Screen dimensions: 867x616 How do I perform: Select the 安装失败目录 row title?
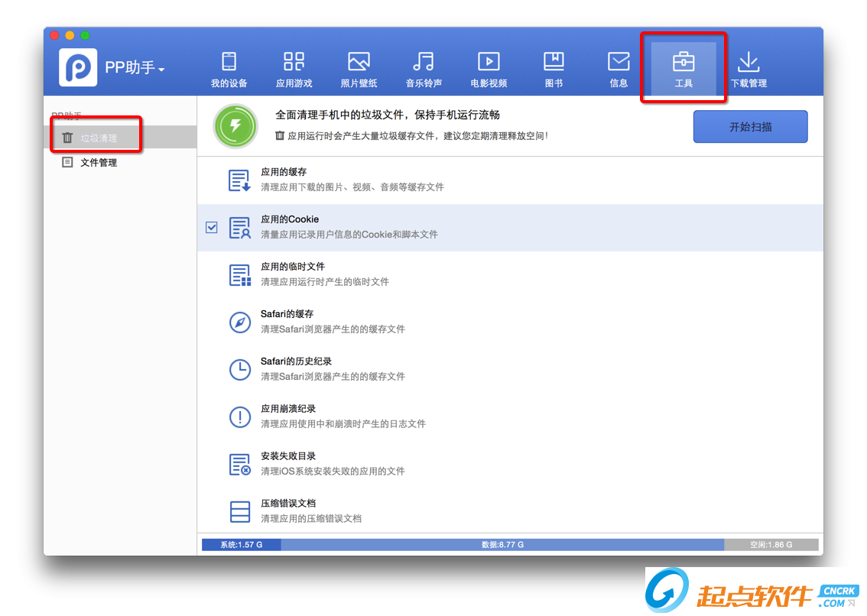(x=288, y=456)
